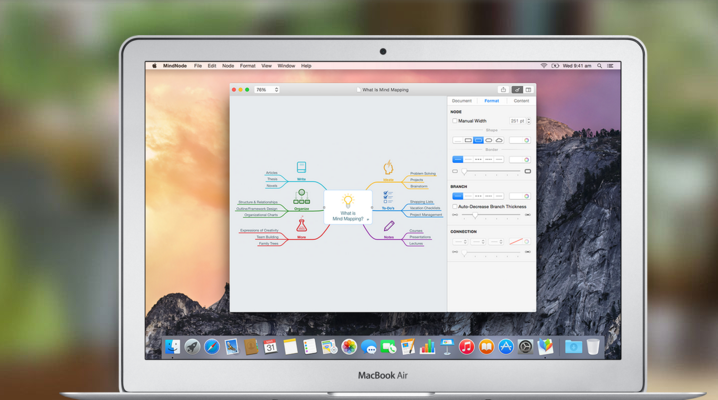Screen dimensions: 718x400
Task: Click the light bulb in central node
Action: click(x=348, y=201)
